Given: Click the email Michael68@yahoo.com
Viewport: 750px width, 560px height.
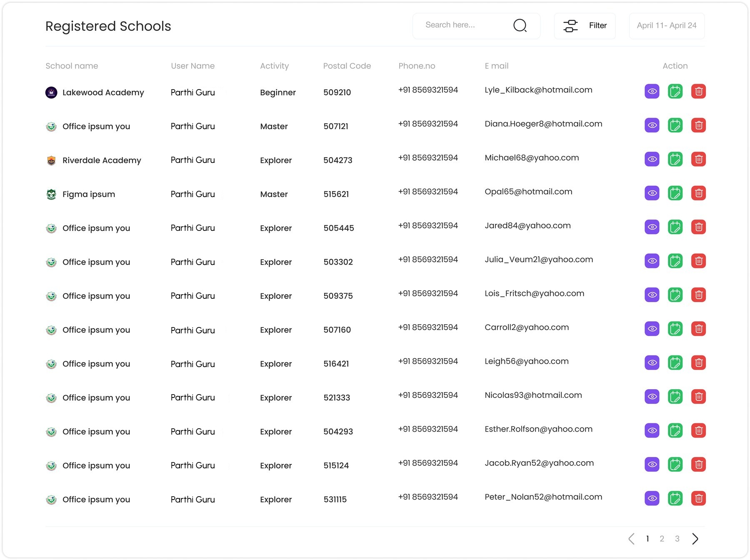Looking at the screenshot, I should 532,157.
